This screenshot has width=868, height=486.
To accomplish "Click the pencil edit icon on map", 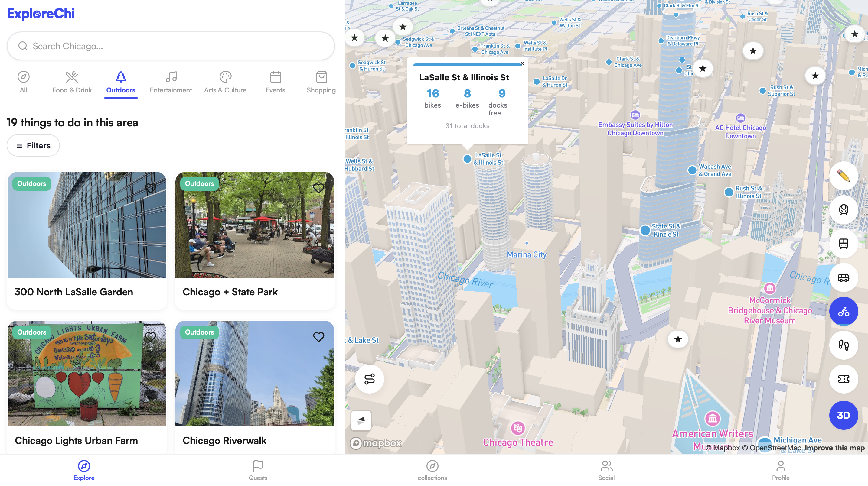I will click(x=843, y=176).
